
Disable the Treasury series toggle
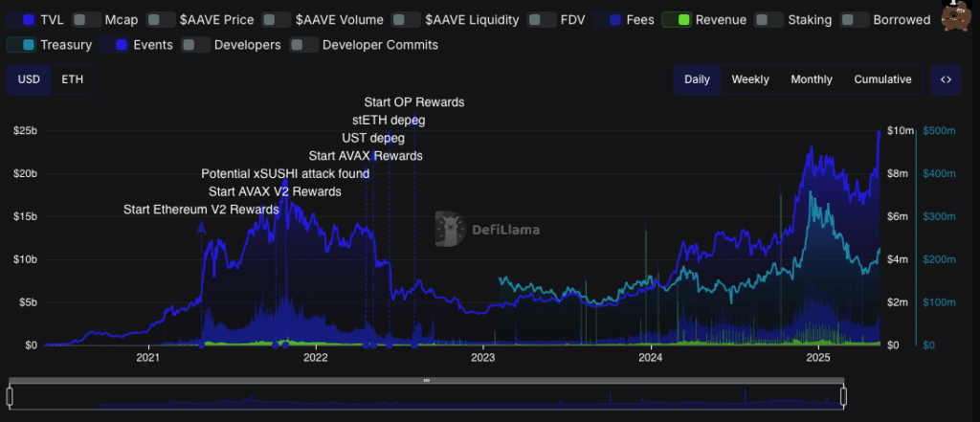coord(21,45)
